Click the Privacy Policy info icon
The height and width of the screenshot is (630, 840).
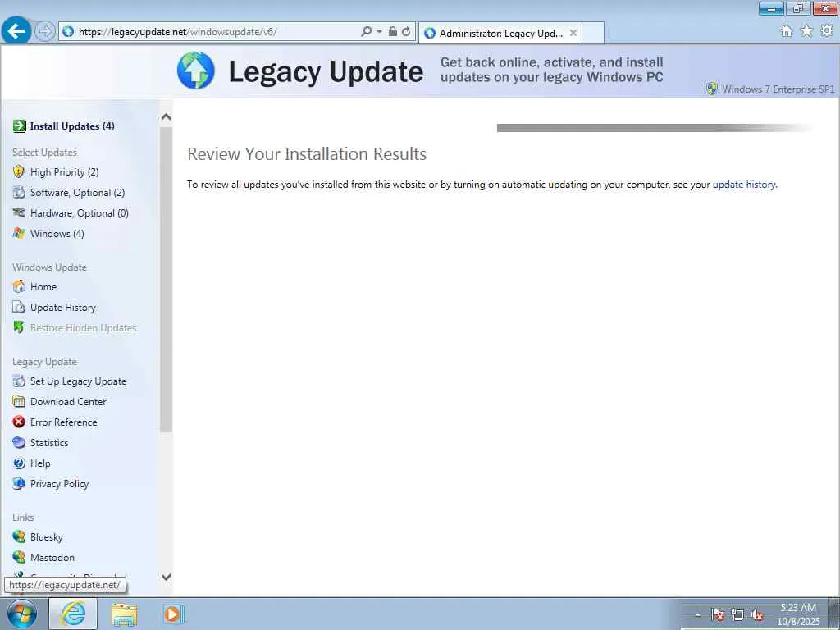[x=19, y=483]
